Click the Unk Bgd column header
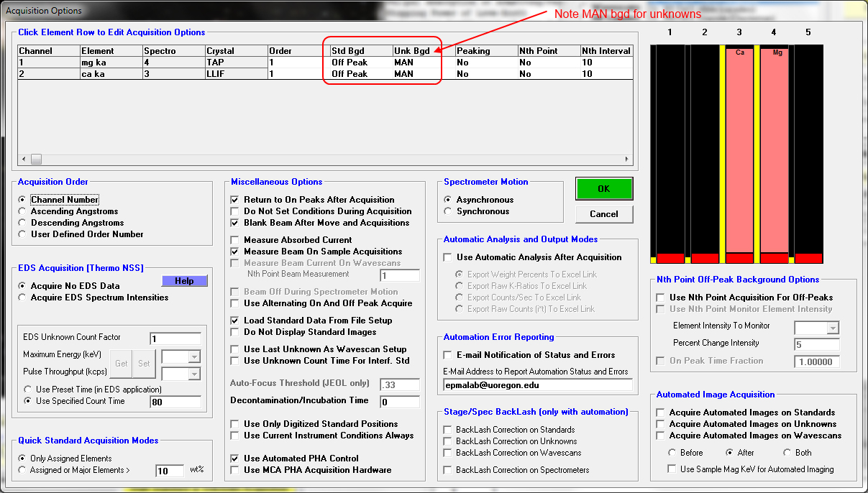The image size is (868, 493). pyautogui.click(x=424, y=51)
